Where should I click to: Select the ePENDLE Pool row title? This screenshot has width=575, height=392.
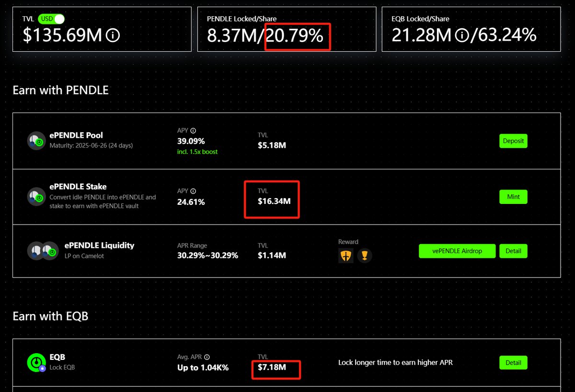pos(76,135)
